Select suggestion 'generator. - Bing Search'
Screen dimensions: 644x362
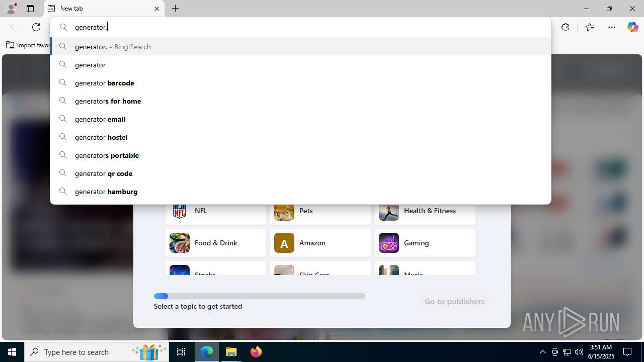(x=300, y=47)
